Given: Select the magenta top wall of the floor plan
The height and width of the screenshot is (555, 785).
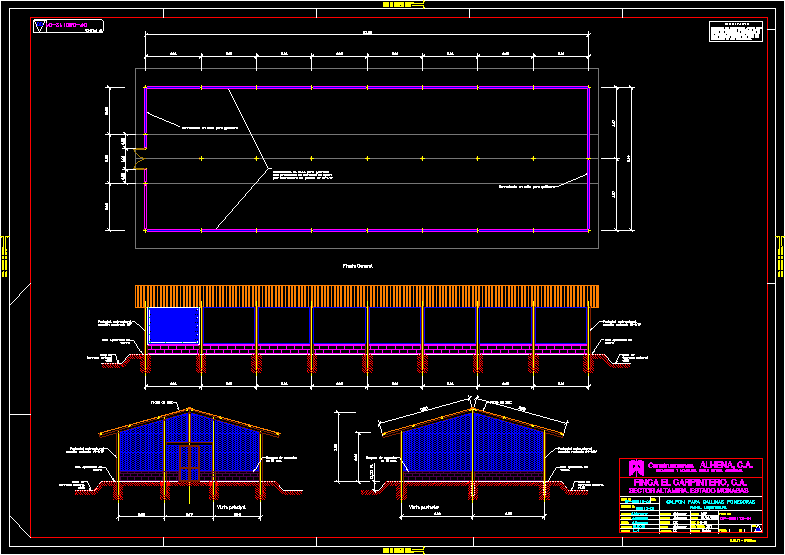Looking at the screenshot, I should pyautogui.click(x=367, y=88).
